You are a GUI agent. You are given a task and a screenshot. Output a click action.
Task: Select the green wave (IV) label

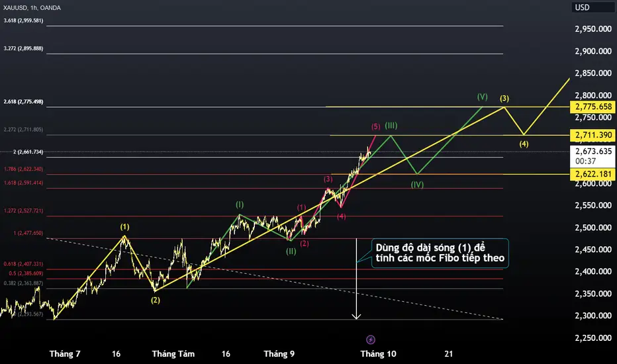417,185
